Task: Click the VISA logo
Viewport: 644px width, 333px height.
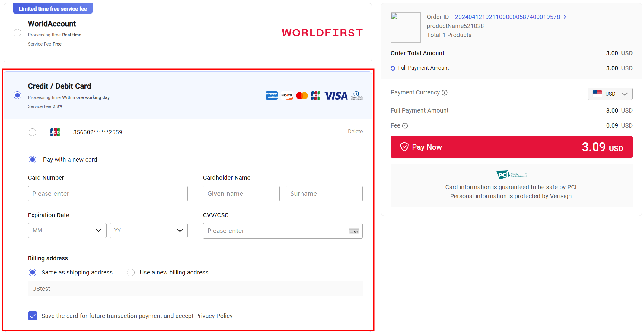Action: [336, 96]
